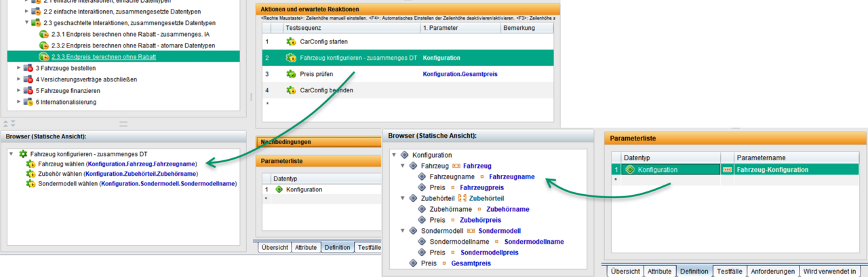868x277 pixels.
Task: Click the folder icon of 3 Fahrzeuge bestellen
Action: [28, 68]
